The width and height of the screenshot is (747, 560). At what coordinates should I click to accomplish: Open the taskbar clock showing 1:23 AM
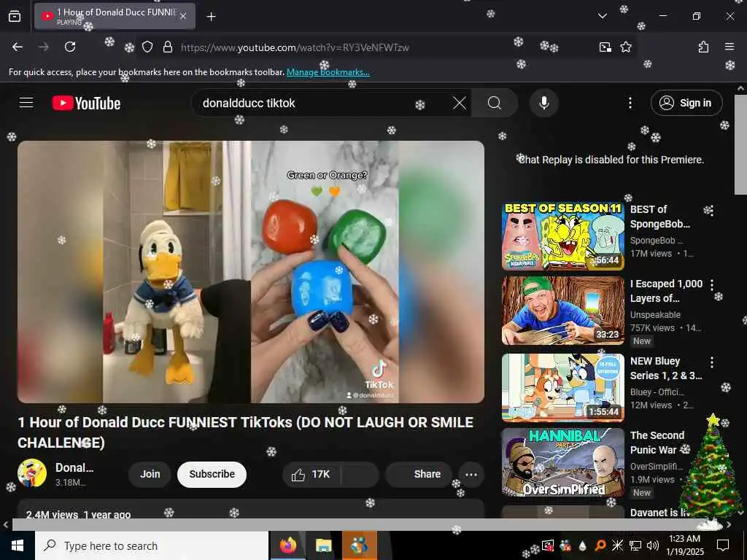[684, 545]
